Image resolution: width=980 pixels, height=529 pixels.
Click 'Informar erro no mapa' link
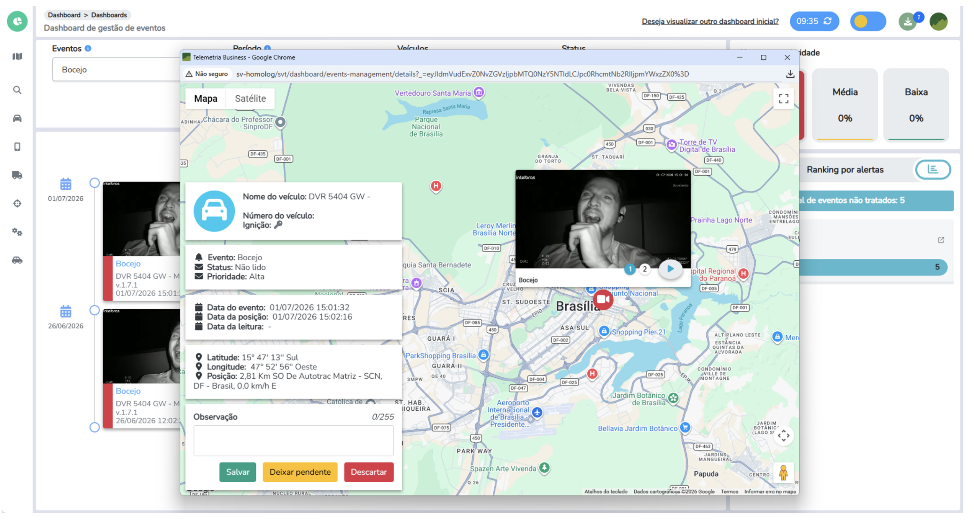coord(769,491)
